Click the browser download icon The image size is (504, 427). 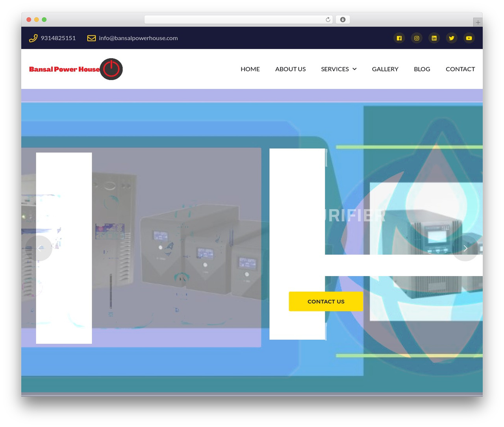343,20
